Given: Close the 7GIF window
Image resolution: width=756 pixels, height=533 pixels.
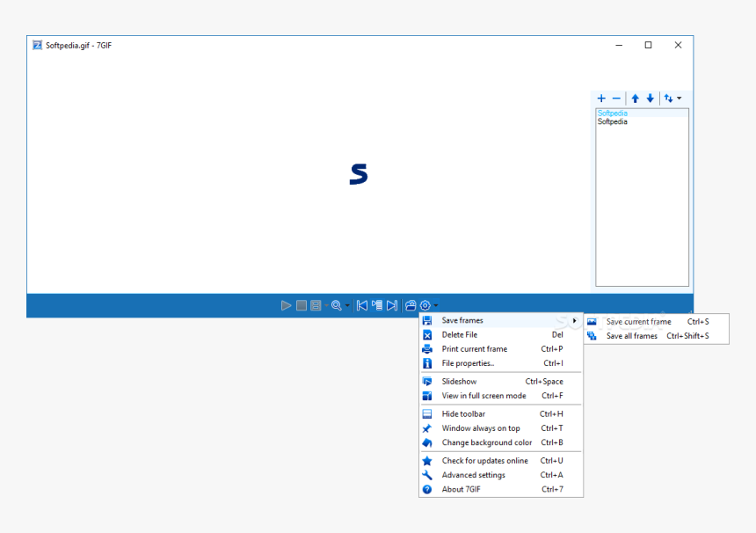Looking at the screenshot, I should (x=678, y=45).
